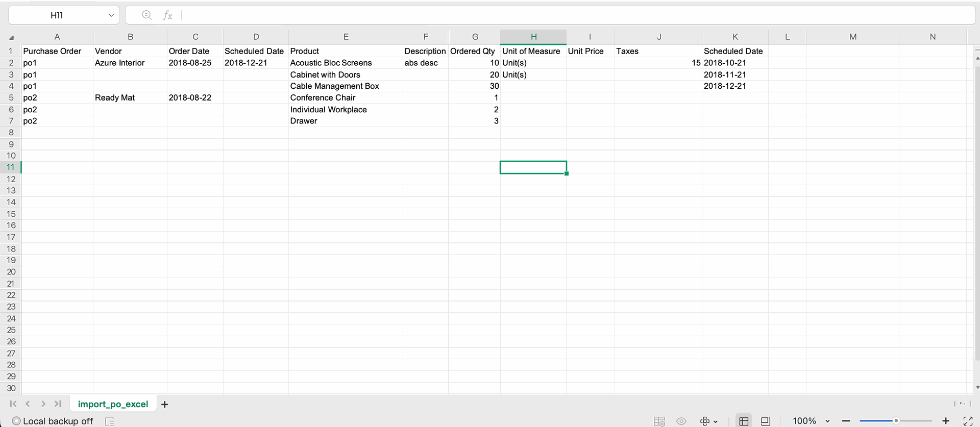Select the 2018-08-25 order date cell
This screenshot has width=980, height=427.
click(x=195, y=63)
